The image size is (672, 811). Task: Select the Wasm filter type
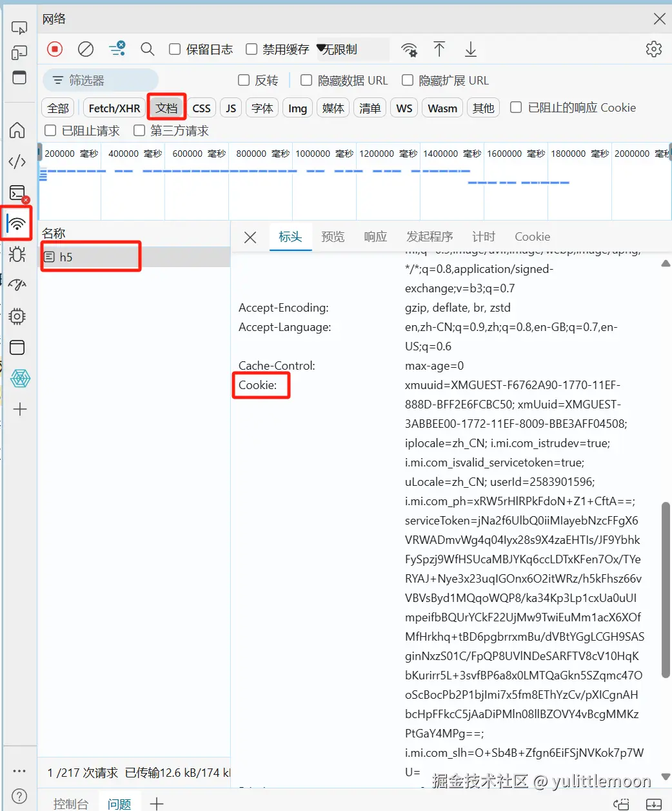442,108
